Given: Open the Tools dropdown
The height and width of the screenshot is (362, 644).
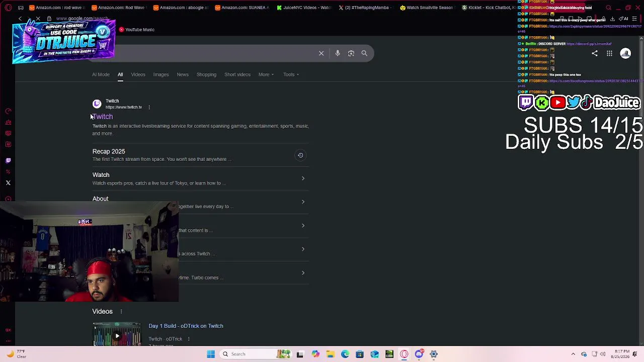Looking at the screenshot, I should coord(291,74).
